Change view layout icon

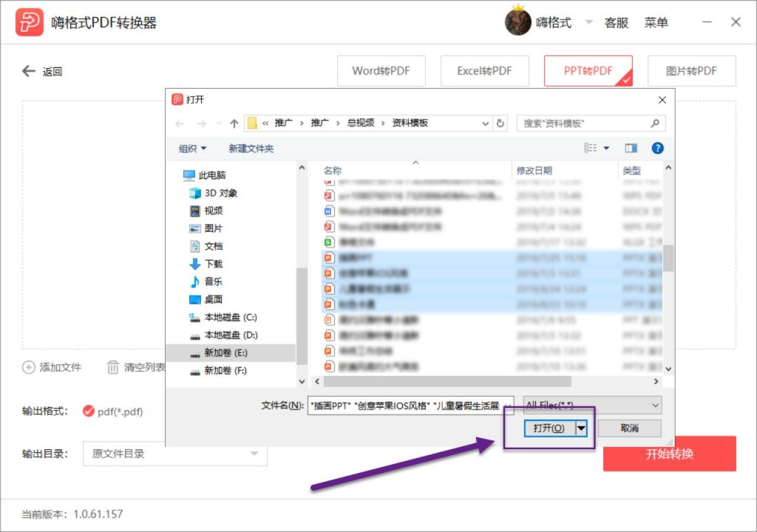pos(591,148)
